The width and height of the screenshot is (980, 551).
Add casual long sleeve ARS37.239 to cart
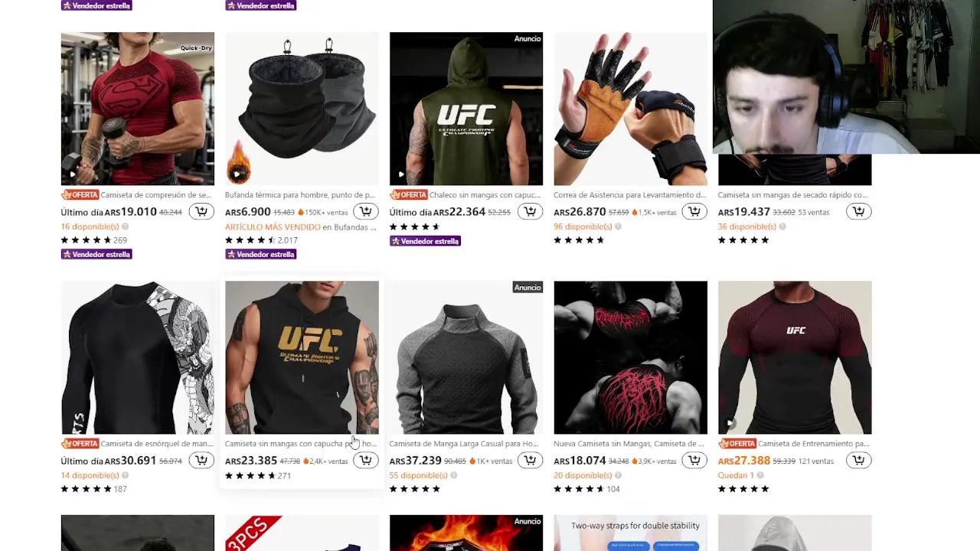(x=530, y=461)
